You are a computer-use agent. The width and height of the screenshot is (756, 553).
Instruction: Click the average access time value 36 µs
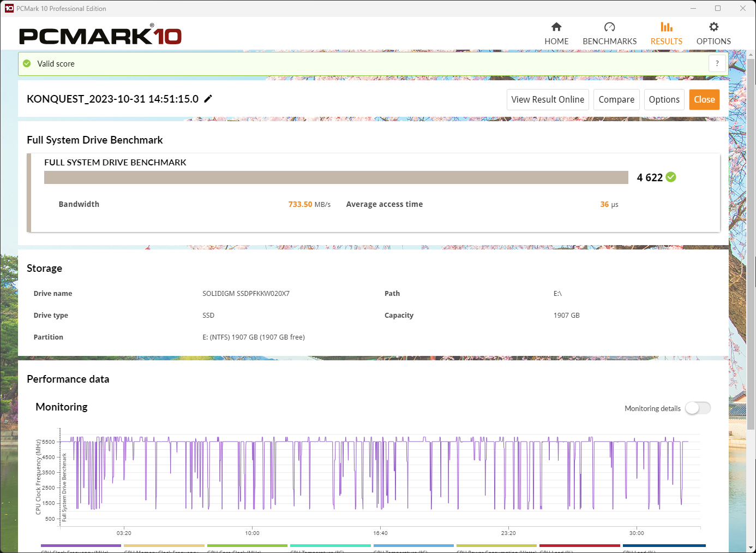tap(609, 204)
